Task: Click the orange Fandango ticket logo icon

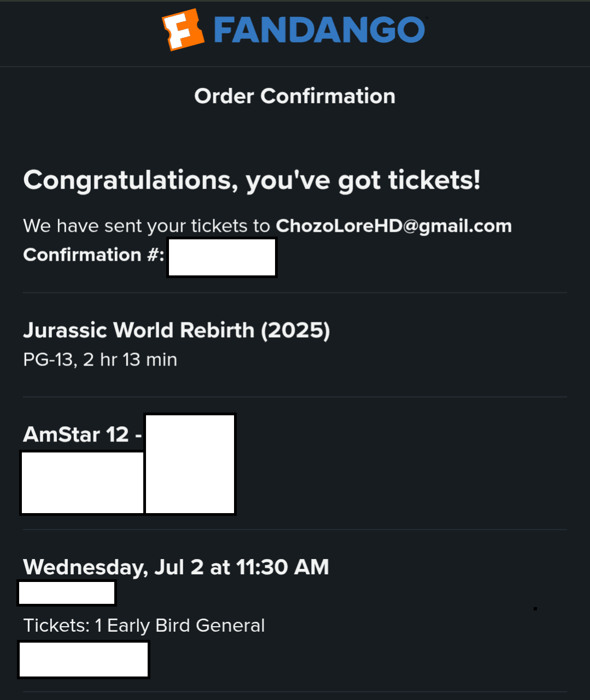Action: [x=183, y=30]
